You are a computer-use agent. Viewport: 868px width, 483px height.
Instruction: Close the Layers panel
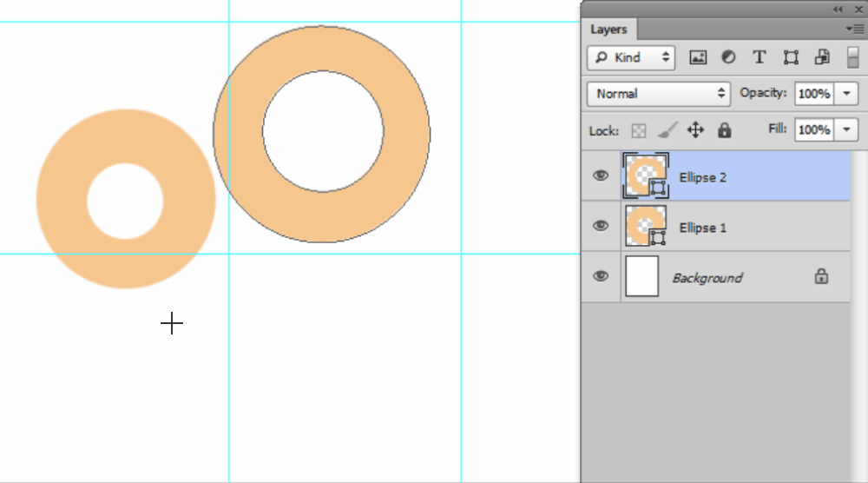pos(858,10)
